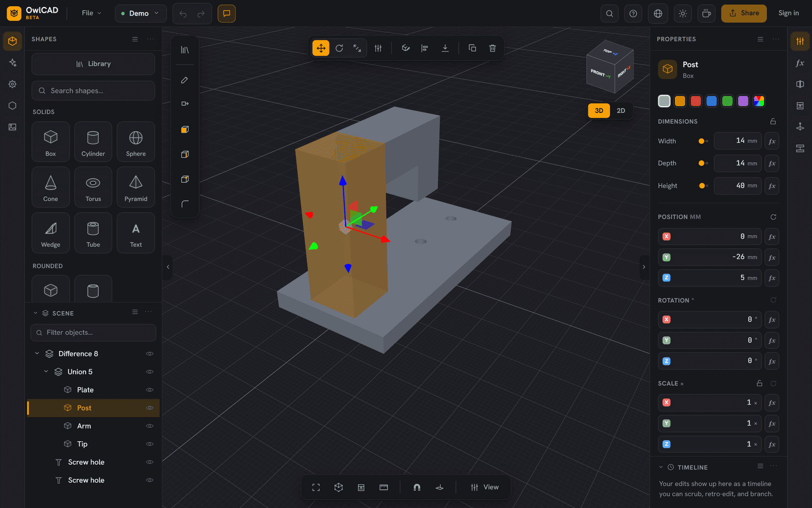Click the fillet corner tool
This screenshot has height=508, width=812.
coord(185,204)
